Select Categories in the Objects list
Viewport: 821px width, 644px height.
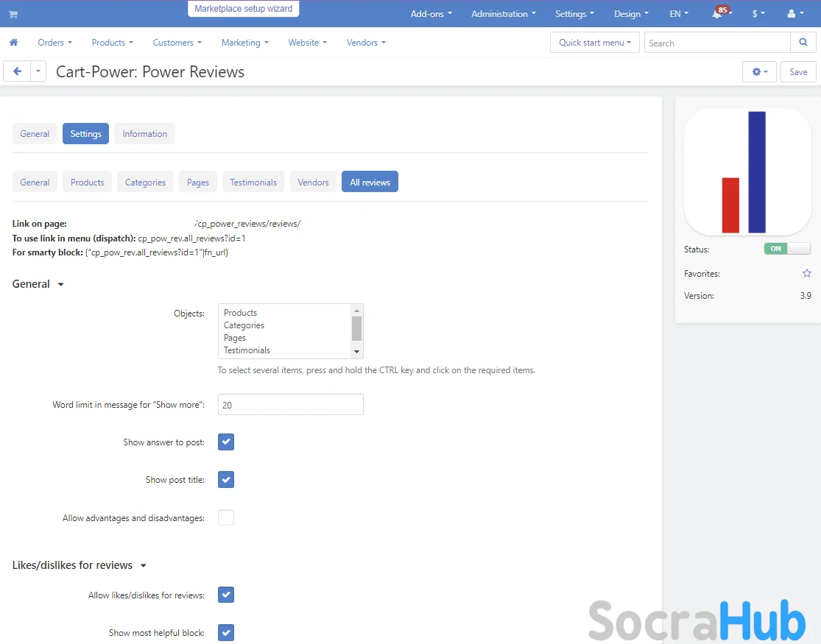pos(244,325)
